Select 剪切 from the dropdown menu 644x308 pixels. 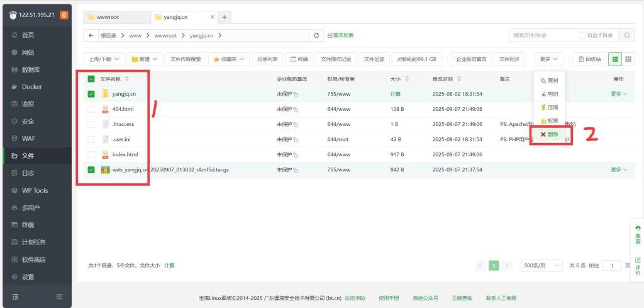point(549,94)
